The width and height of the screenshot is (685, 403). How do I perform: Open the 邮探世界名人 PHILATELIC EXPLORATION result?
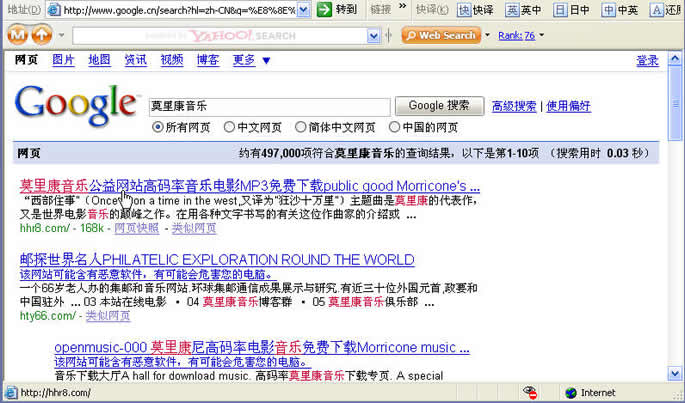217,260
